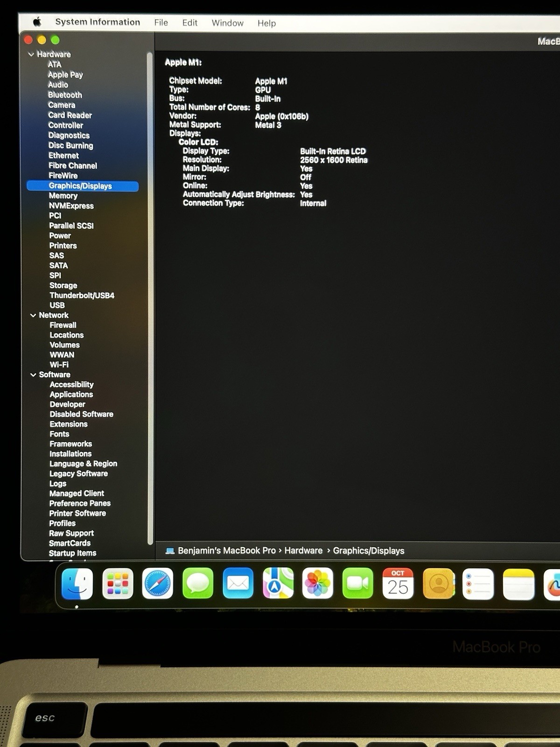The height and width of the screenshot is (747, 560).
Task: Select Audio in the sidebar
Action: (x=58, y=85)
